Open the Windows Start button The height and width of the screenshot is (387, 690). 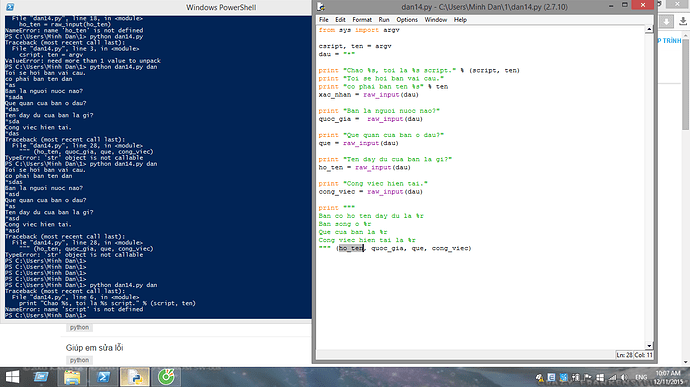tap(12, 377)
